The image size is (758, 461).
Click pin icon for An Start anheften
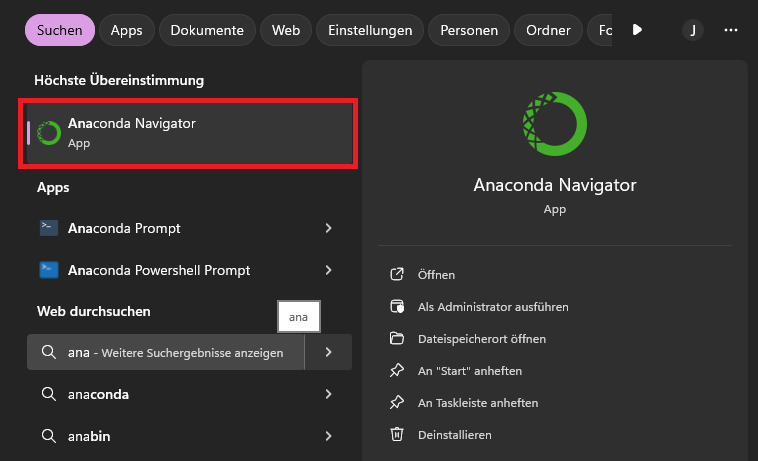pos(397,371)
